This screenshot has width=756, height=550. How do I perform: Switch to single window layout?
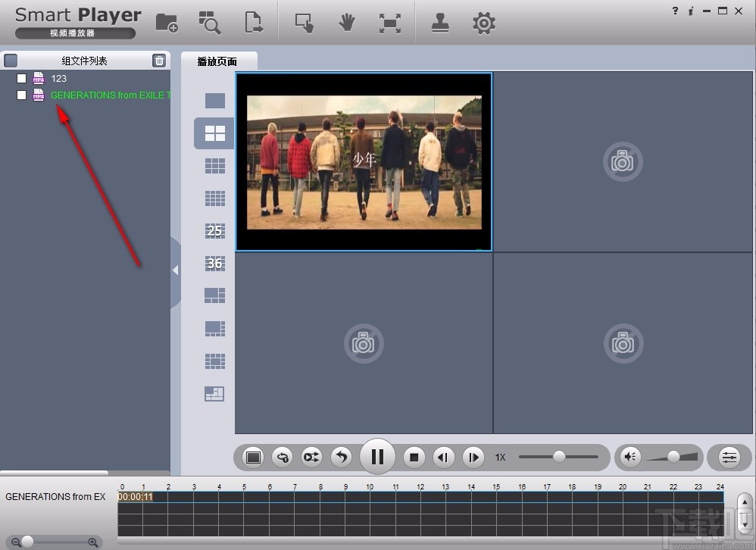click(215, 101)
